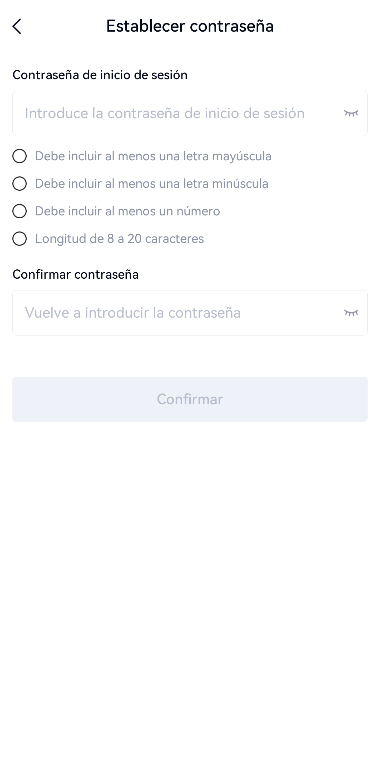Screen dimensions: 379x783
Task: Click the uppercase letter requirement circle
Action: click(x=19, y=156)
